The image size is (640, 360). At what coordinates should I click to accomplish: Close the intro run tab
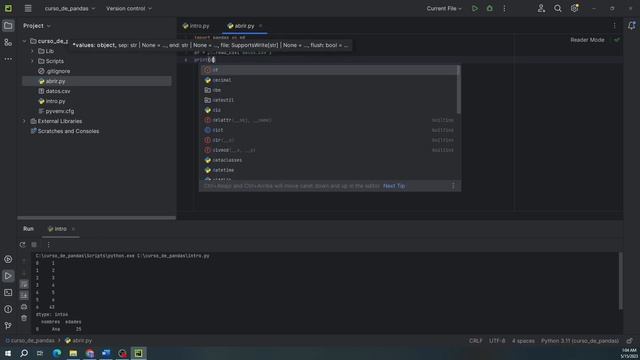click(73, 229)
